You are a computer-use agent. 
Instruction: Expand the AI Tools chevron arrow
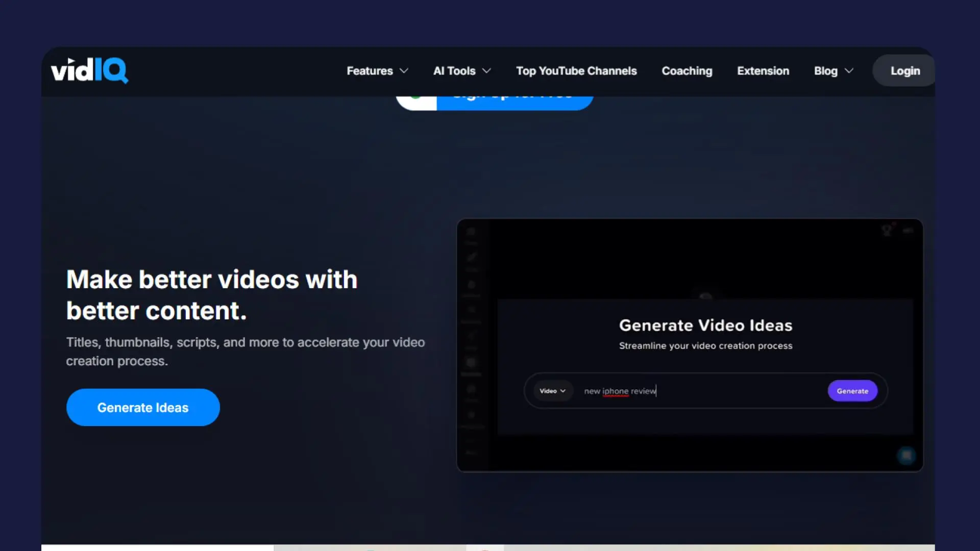[486, 71]
